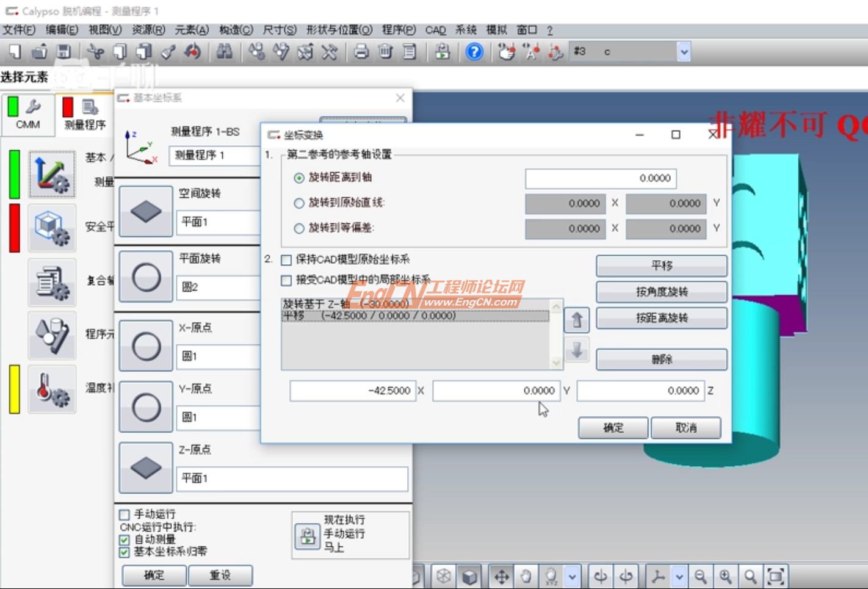
Task: Open the CAD menu
Action: coord(435,29)
